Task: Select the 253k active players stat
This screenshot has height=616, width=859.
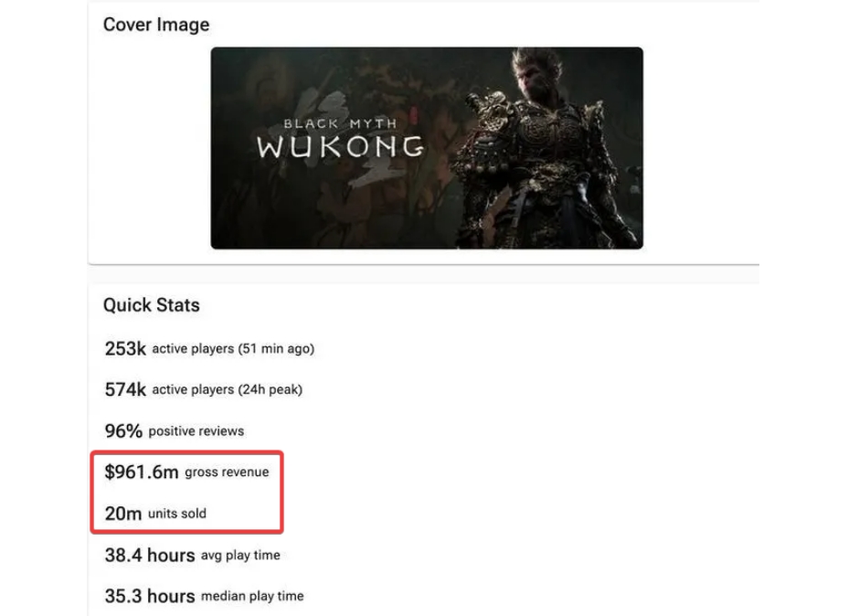Action: (x=209, y=348)
